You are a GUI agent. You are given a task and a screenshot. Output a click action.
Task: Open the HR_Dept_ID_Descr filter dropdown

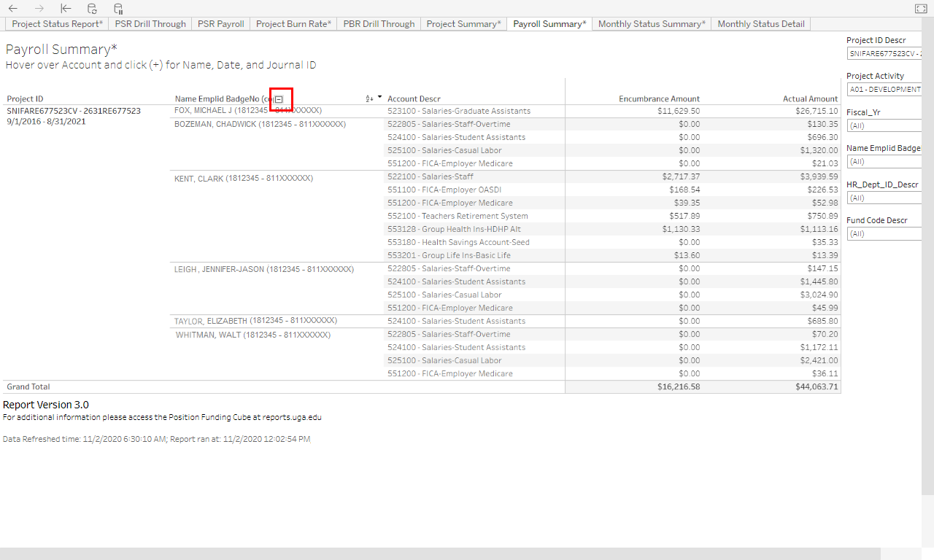tap(884, 198)
